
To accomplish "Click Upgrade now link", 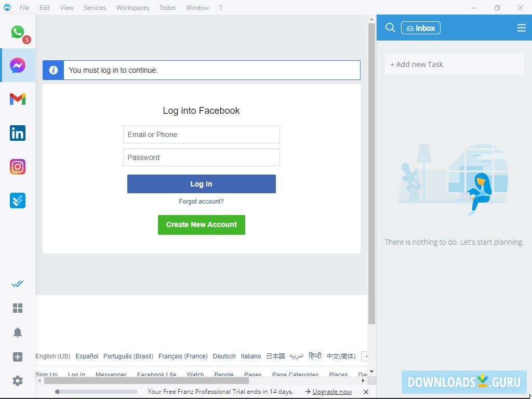I will click(x=332, y=392).
